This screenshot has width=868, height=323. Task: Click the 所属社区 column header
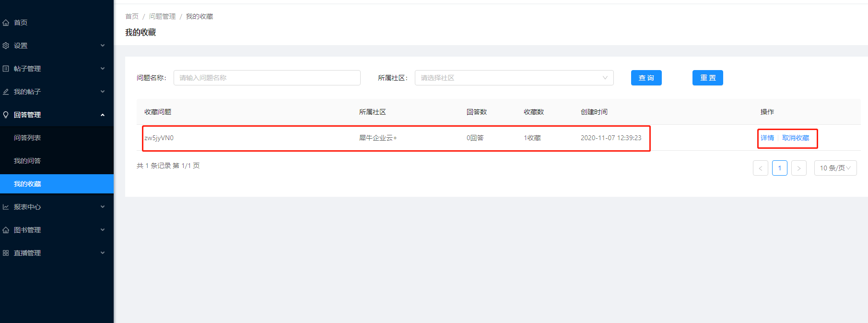[373, 112]
